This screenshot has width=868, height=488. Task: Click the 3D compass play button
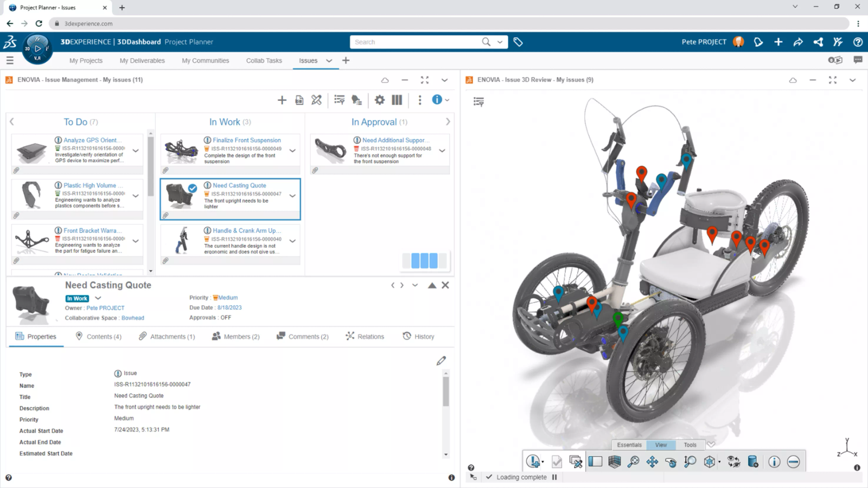tap(37, 48)
